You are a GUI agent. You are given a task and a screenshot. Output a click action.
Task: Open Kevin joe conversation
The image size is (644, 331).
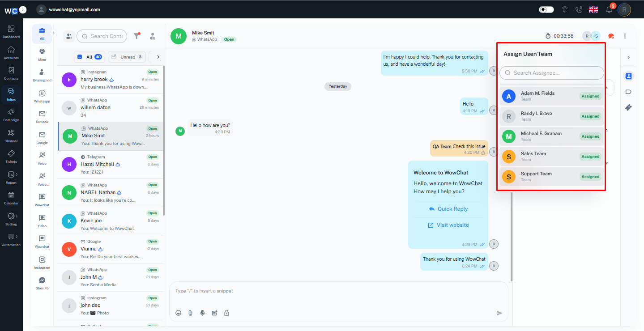(111, 221)
